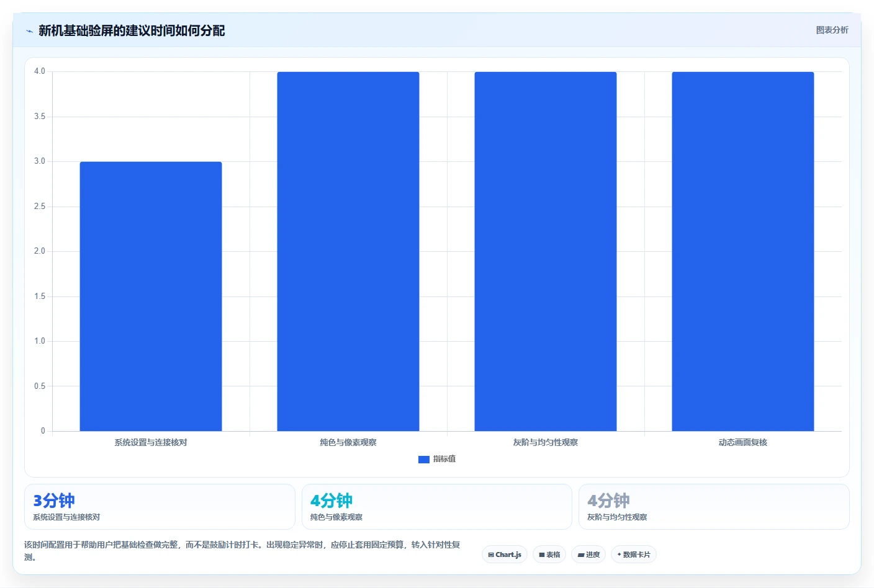Click the 新机基础验屏 chart title text

pos(132,30)
